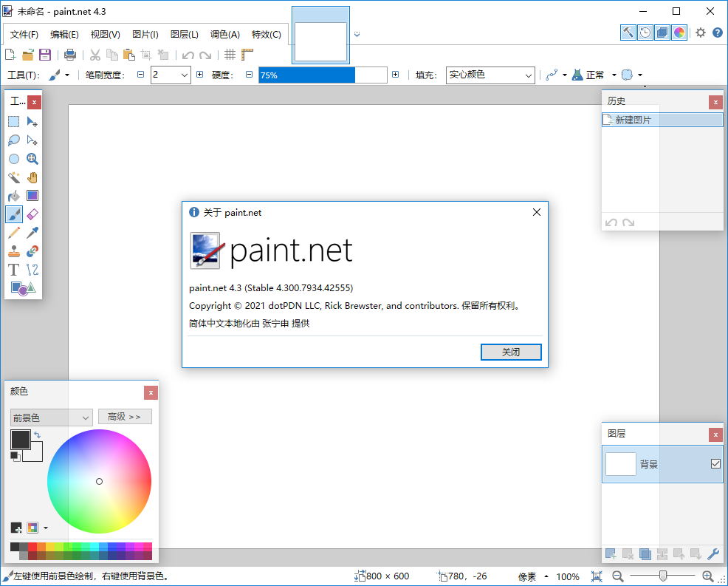
Task: Open primary/secondary color selector dropdown
Action: point(52,418)
